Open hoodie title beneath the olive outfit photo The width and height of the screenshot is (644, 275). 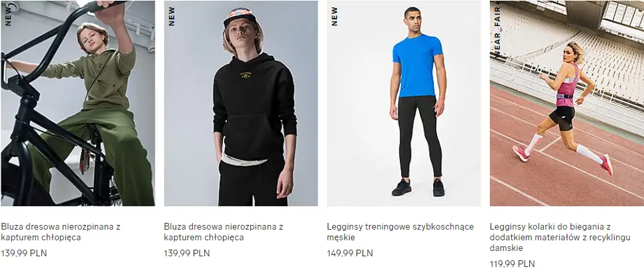[x=60, y=232]
